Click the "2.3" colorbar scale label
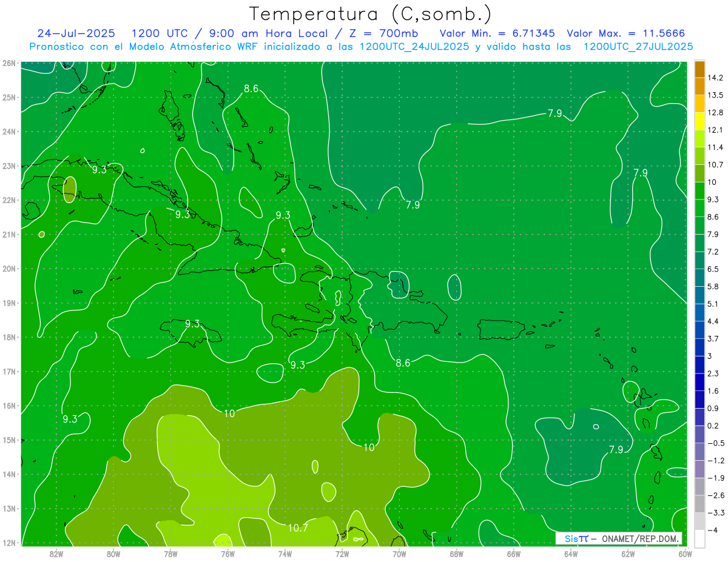 point(713,373)
